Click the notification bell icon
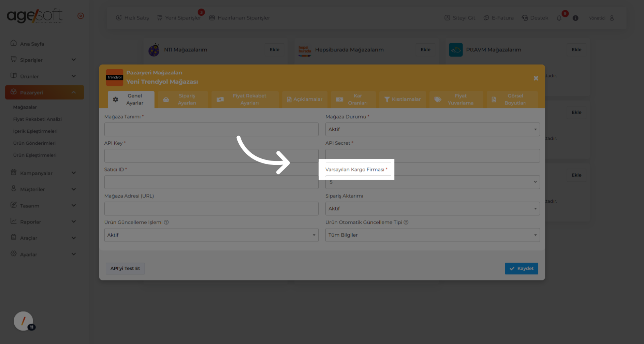Image resolution: width=644 pixels, height=344 pixels. (x=559, y=18)
